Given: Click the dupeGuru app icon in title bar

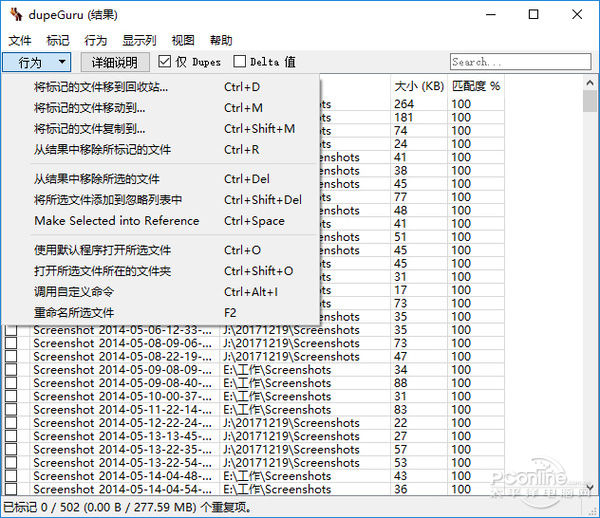Looking at the screenshot, I should point(16,15).
